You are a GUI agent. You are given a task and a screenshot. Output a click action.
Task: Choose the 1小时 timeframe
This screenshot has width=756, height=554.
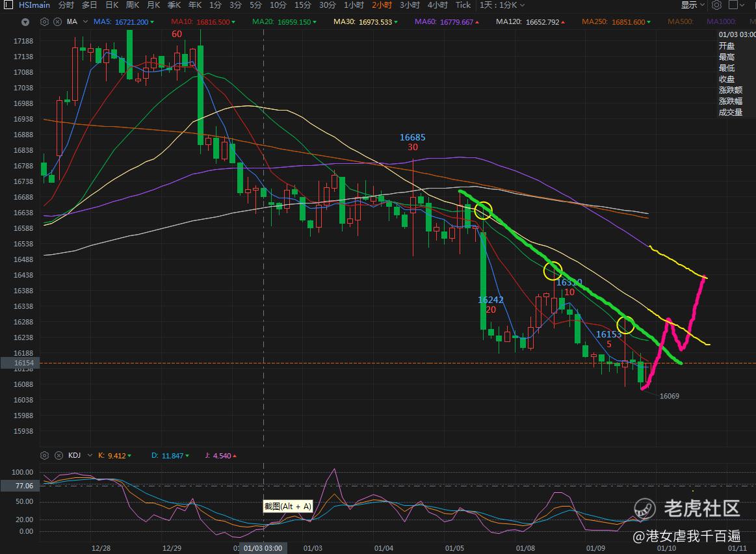[354, 5]
